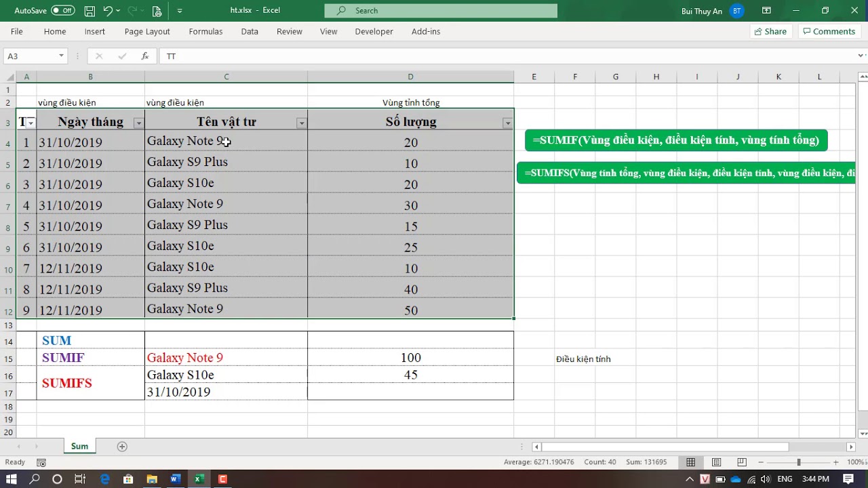Save the workbook with the floppy icon
Image resolution: width=868 pixels, height=488 pixels.
tap(90, 10)
